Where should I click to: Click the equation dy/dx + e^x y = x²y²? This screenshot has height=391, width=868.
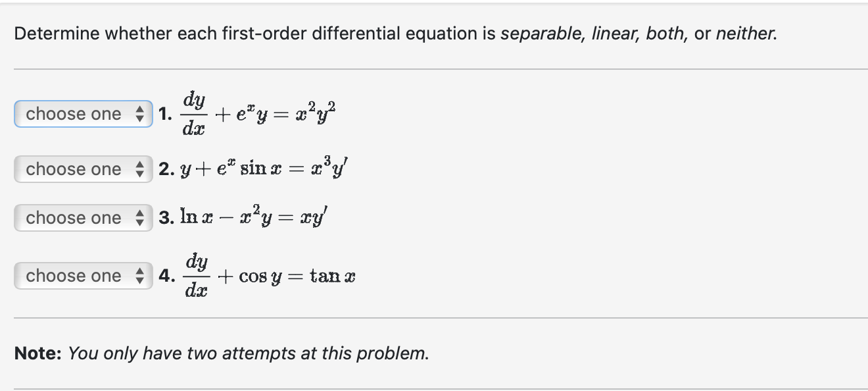click(258, 113)
